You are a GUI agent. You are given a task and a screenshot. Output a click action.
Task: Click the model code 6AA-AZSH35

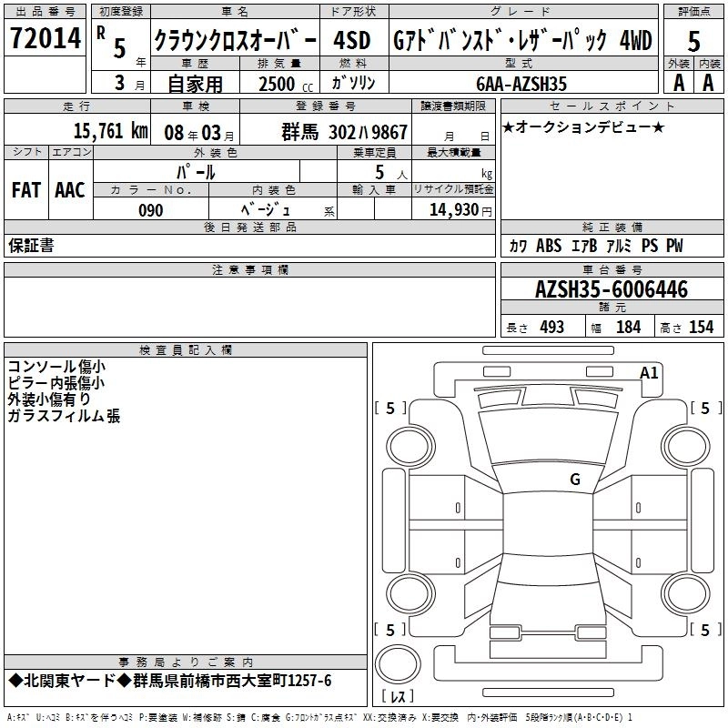[521, 84]
